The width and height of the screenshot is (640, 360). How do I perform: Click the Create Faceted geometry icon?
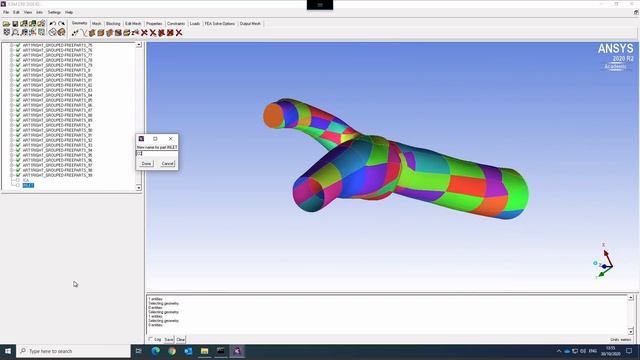109,33
